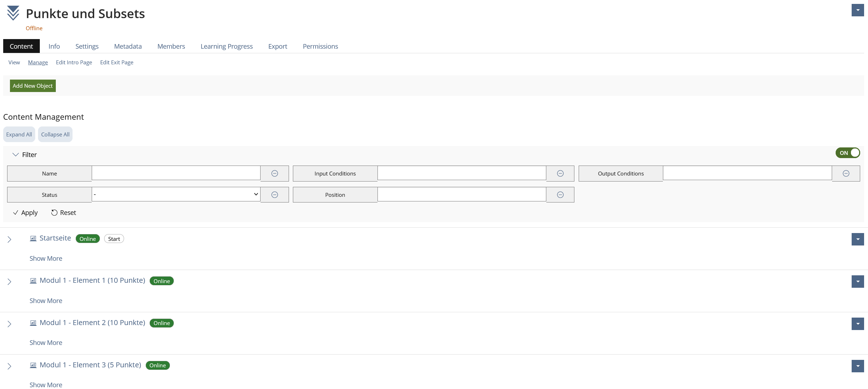The height and width of the screenshot is (389, 868).
Task: Remove the Status filter field
Action: click(x=274, y=195)
